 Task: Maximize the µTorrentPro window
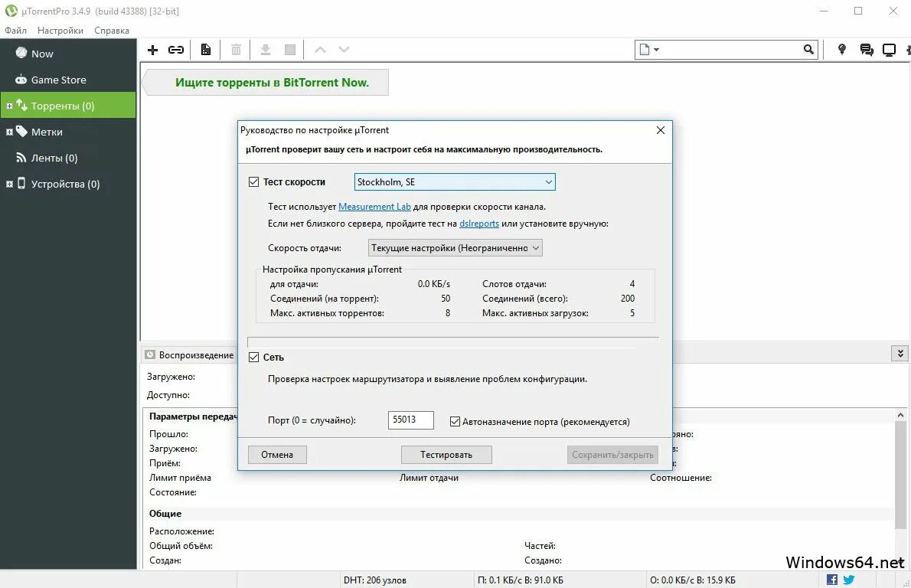[858, 11]
